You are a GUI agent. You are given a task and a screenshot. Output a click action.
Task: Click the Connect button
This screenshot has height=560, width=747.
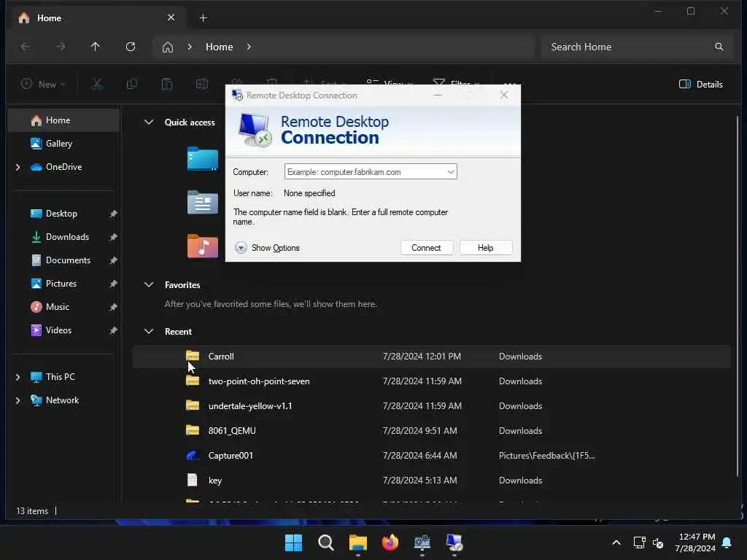coord(426,248)
